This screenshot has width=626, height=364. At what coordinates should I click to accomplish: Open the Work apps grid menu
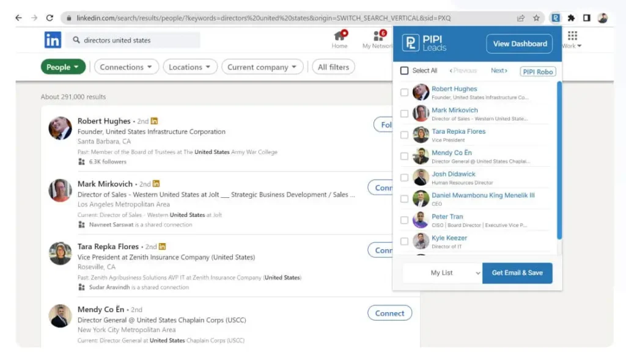click(x=572, y=40)
